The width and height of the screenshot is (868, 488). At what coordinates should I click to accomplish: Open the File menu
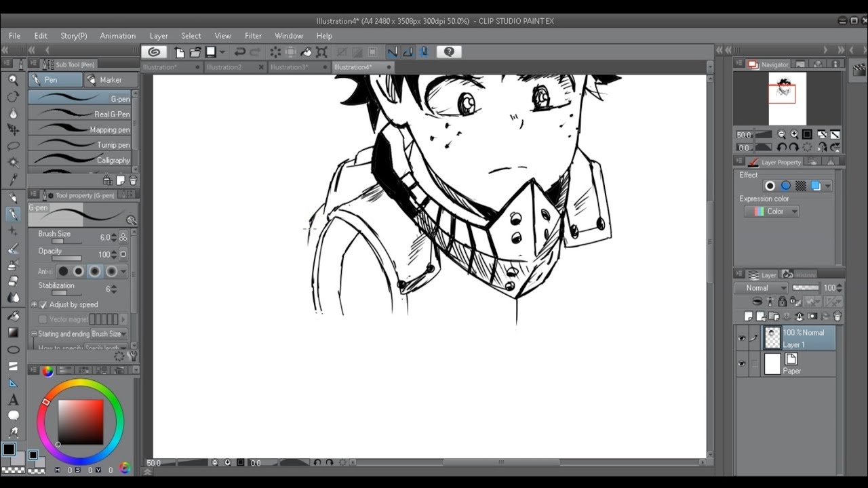click(14, 36)
